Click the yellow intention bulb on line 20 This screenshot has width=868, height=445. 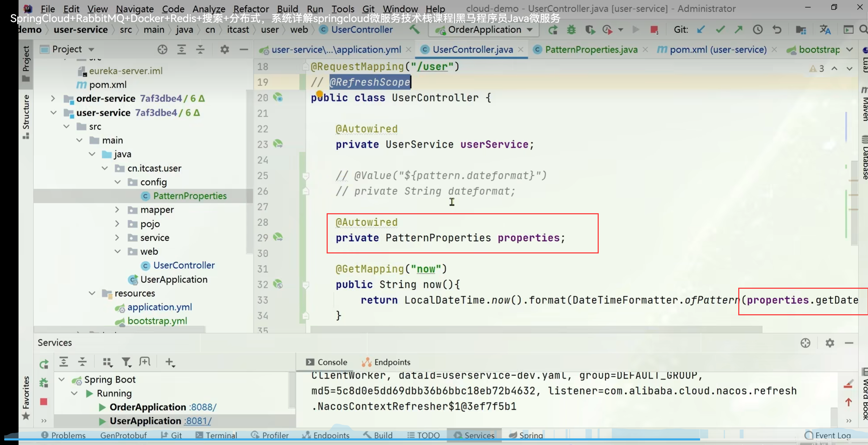319,94
